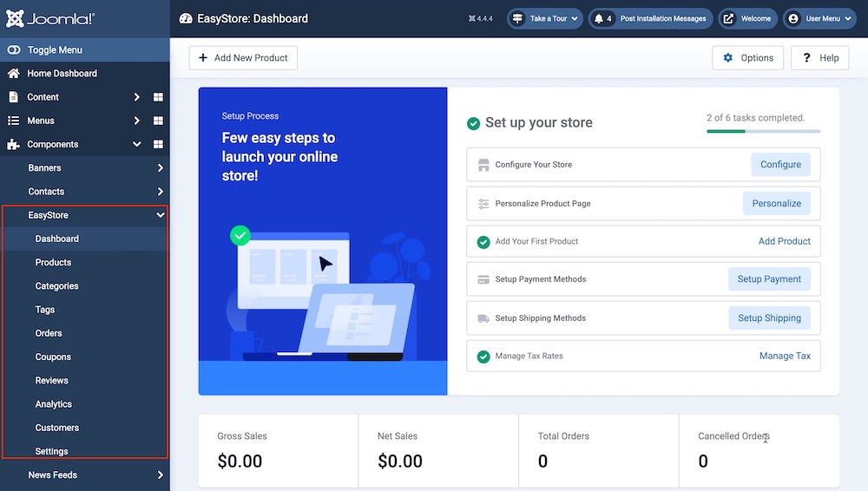This screenshot has height=491, width=868.
Task: Click the Configure button
Action: [780, 165]
